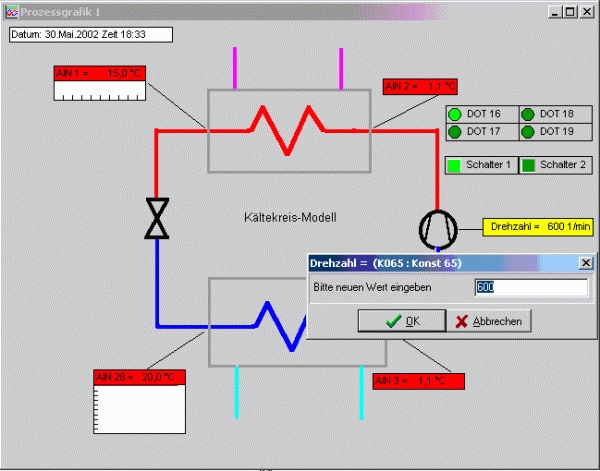Click the red condenser heat exchanger zigzag
The image size is (600, 471).
pyautogui.click(x=287, y=130)
